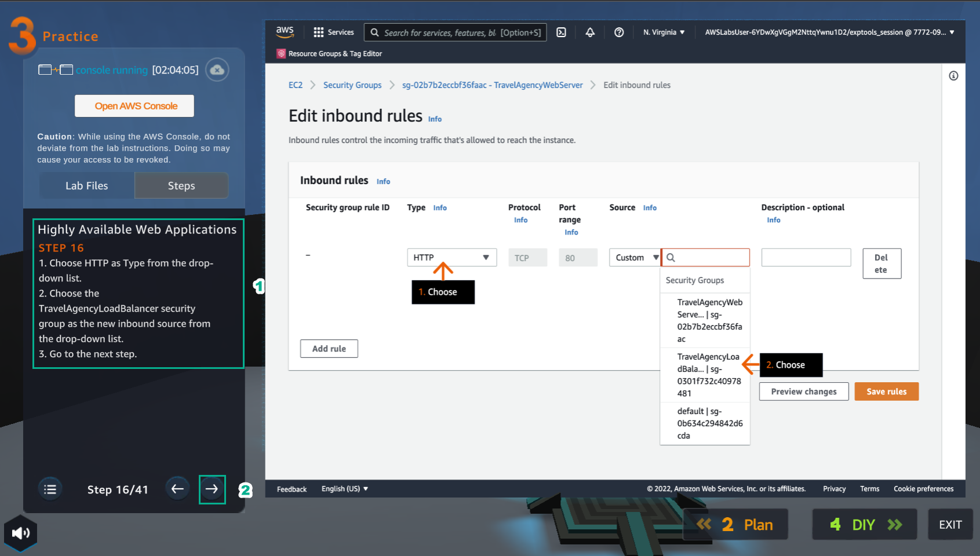Go to previous step arrow

click(x=177, y=489)
